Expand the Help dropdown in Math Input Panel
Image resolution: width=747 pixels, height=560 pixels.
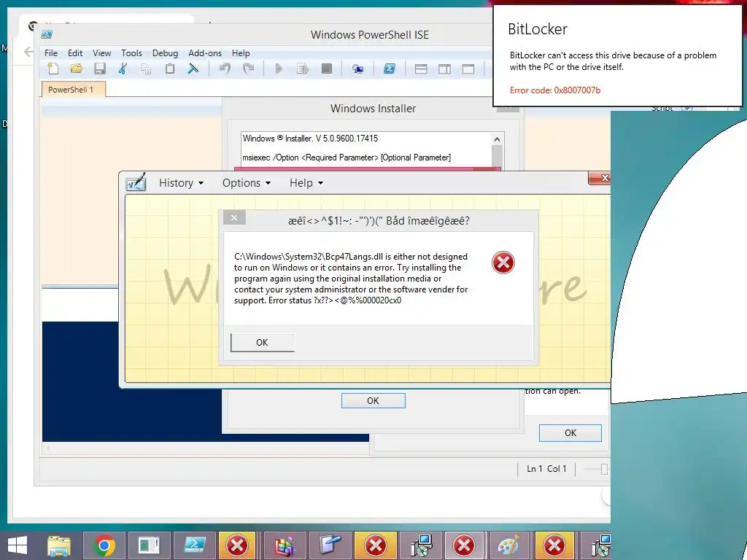[x=306, y=183]
